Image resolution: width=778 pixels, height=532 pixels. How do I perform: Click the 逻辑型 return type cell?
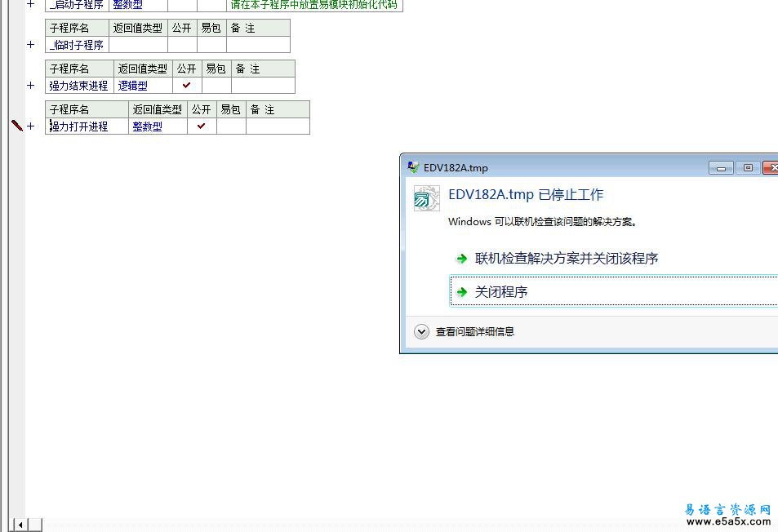pos(143,86)
